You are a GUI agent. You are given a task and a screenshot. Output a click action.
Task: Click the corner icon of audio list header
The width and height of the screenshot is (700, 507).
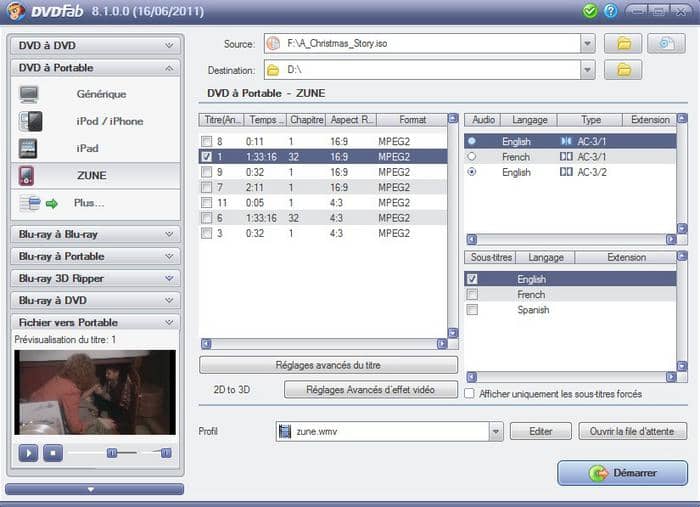tap(682, 118)
